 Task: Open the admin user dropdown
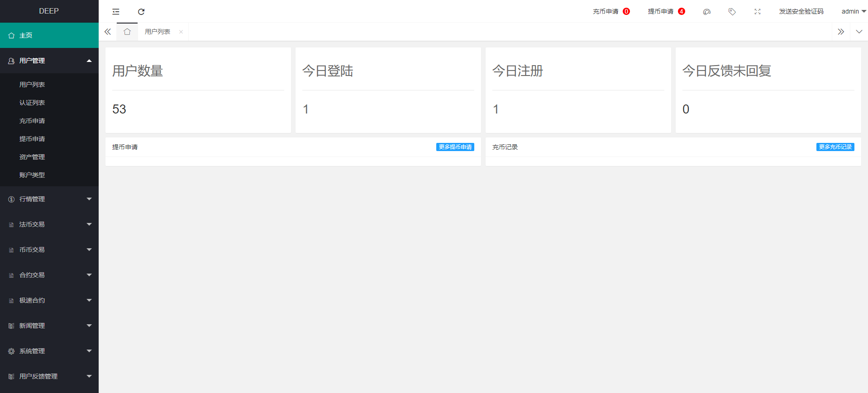tap(853, 12)
